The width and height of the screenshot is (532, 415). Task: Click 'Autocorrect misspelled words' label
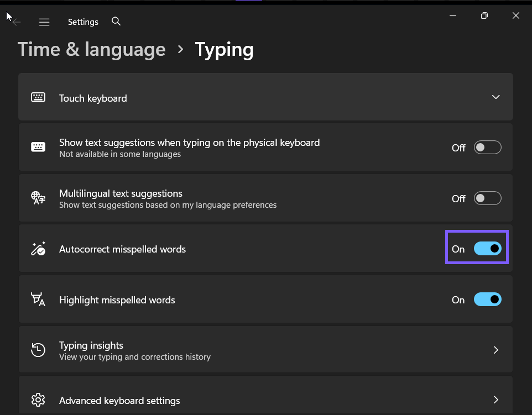click(122, 249)
